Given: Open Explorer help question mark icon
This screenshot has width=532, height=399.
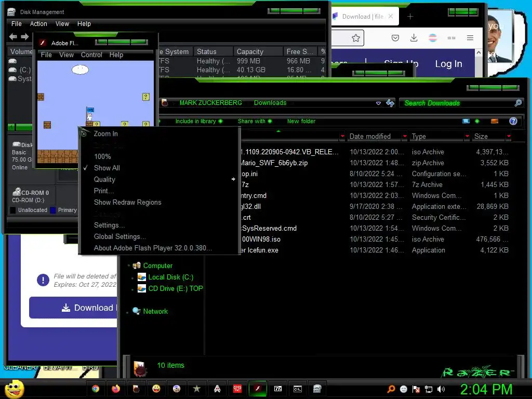Looking at the screenshot, I should [513, 121].
